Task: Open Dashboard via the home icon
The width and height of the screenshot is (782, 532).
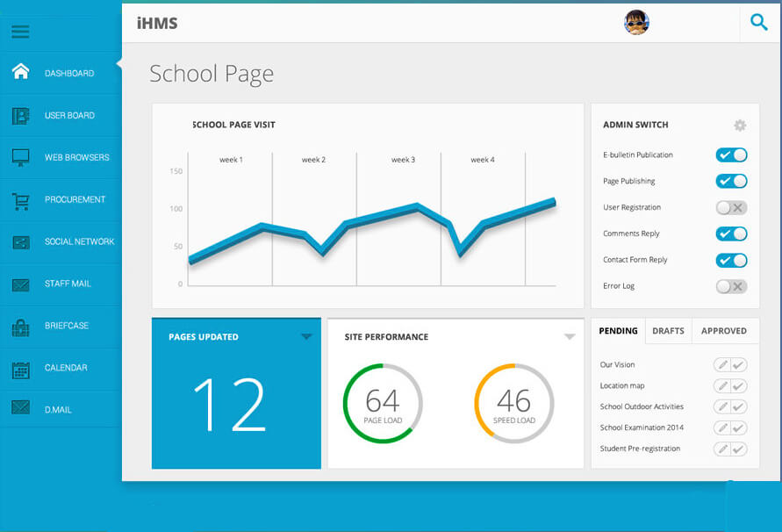Action: (x=21, y=72)
